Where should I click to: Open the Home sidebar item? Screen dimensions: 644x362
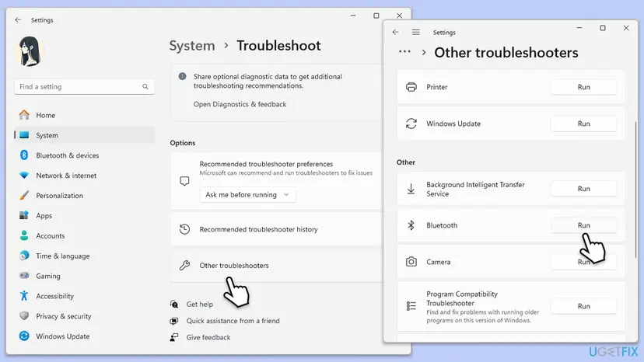[x=84, y=115]
